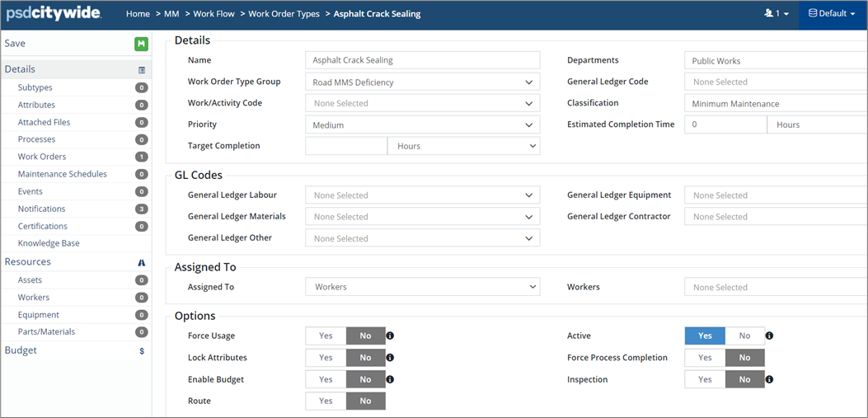Enable Route by clicking Yes
This screenshot has height=418, width=868.
pyautogui.click(x=326, y=402)
